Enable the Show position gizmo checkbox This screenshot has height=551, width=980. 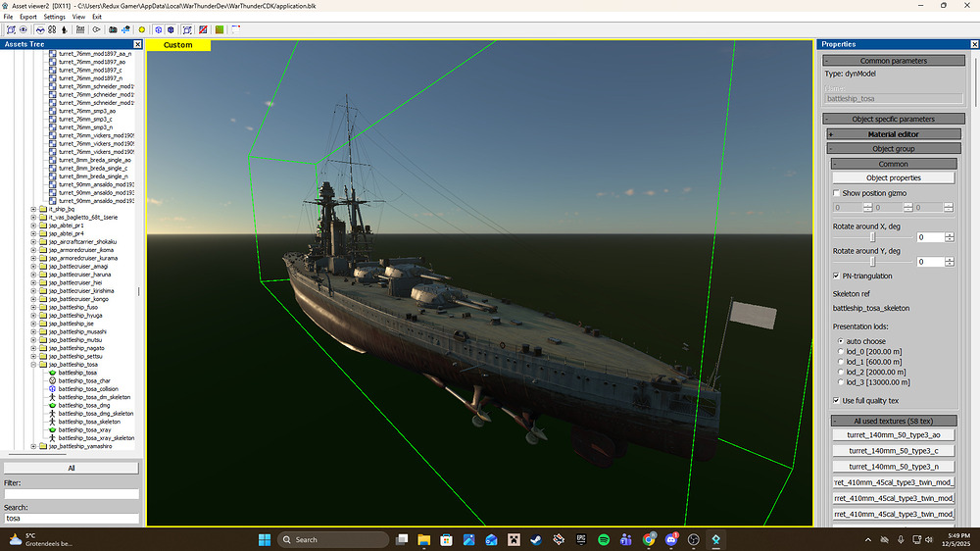tap(836, 193)
